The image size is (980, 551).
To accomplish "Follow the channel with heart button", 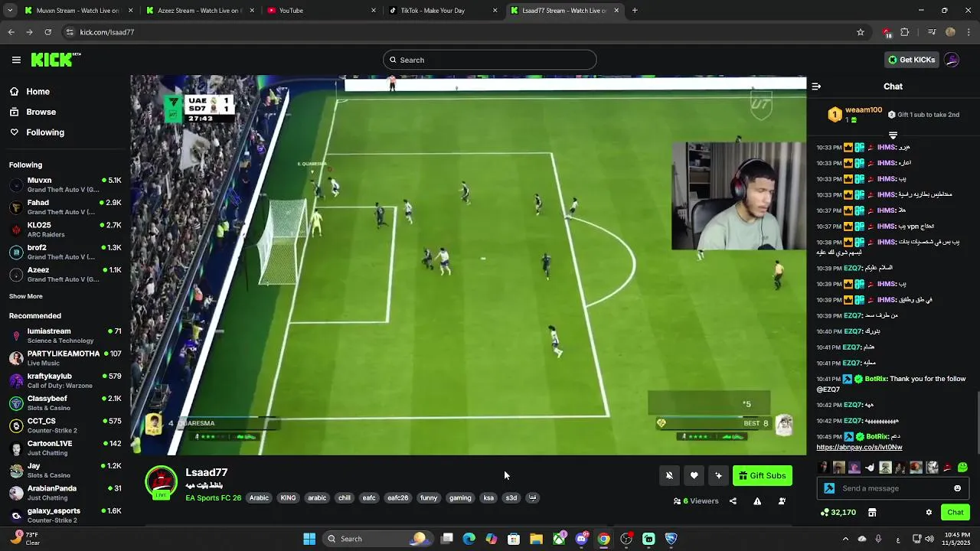I will point(694,475).
